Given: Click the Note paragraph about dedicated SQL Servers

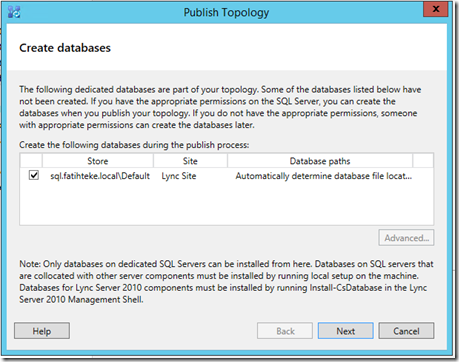Looking at the screenshot, I should point(226,282).
